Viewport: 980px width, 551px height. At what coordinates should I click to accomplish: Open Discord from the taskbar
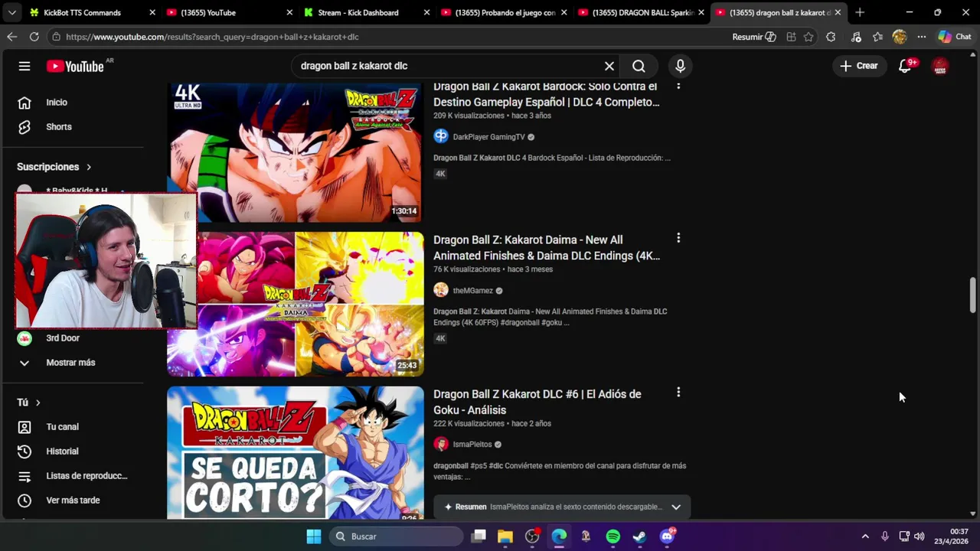(x=667, y=536)
